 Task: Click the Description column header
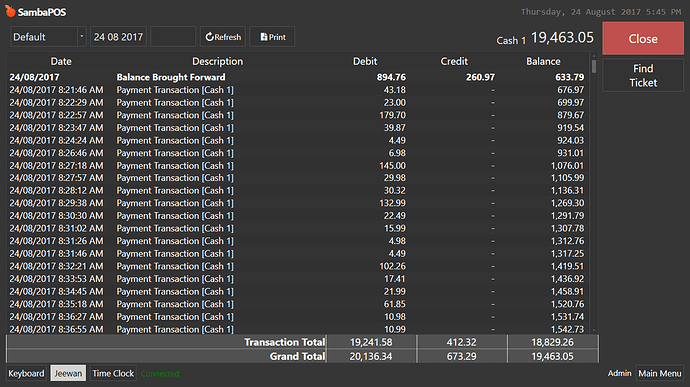click(217, 61)
